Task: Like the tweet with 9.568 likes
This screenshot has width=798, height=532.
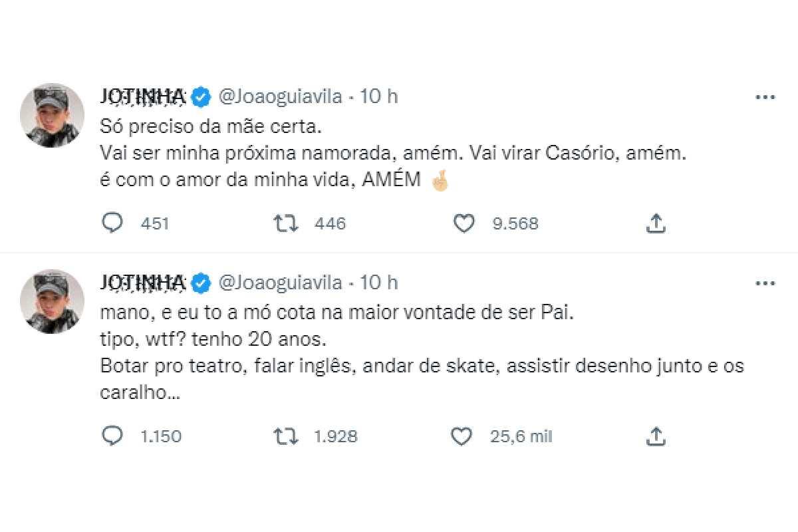Action: pyautogui.click(x=464, y=224)
